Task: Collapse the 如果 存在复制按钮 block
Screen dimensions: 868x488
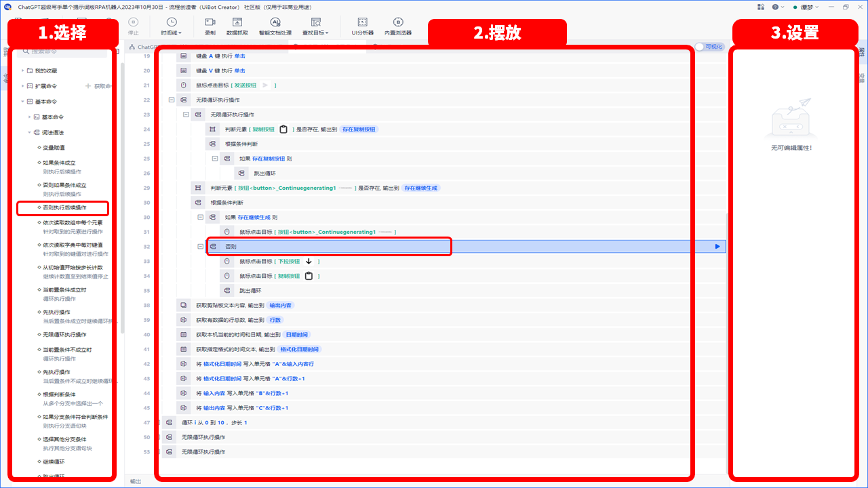Action: pos(215,159)
